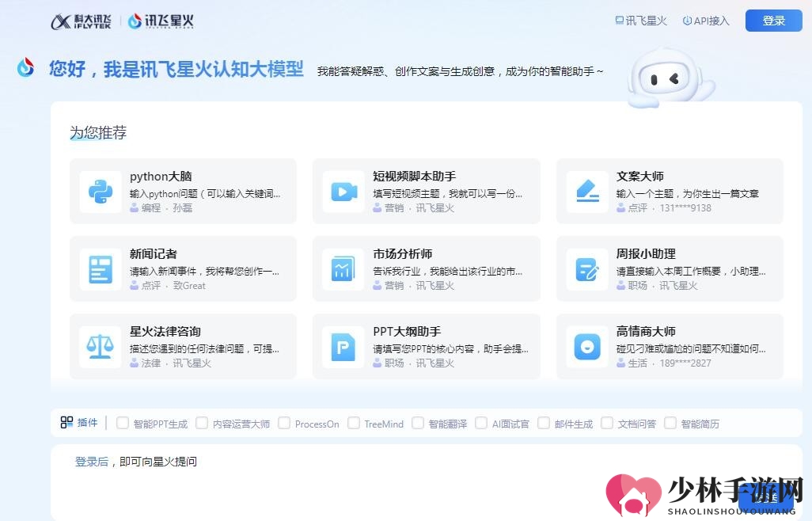
Task: Click the 讯飞星火 flame logo in header
Action: pyautogui.click(x=161, y=21)
